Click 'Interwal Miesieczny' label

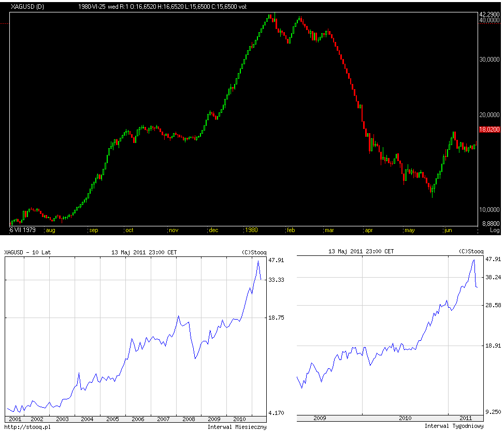pyautogui.click(x=237, y=427)
